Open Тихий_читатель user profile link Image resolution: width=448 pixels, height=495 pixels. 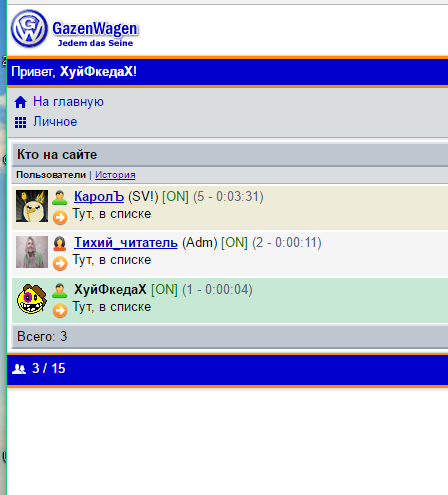click(126, 242)
